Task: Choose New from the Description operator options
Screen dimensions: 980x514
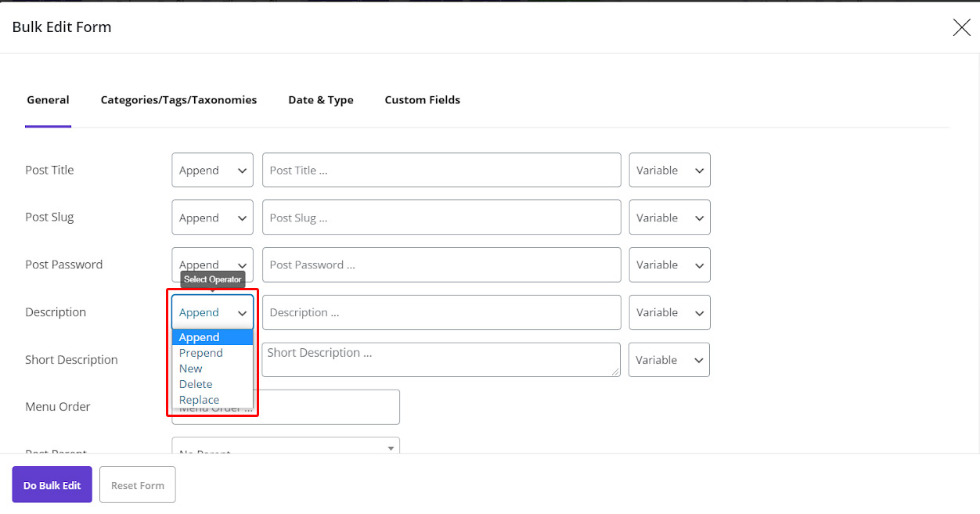Action: click(x=189, y=368)
